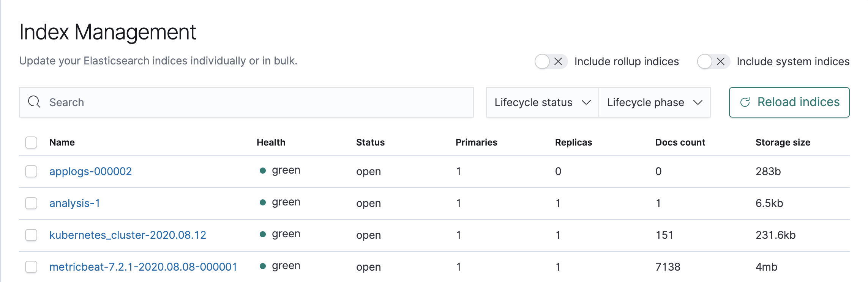The width and height of the screenshot is (868, 282).
Task: Select the analysis-1 row checkbox
Action: (31, 203)
